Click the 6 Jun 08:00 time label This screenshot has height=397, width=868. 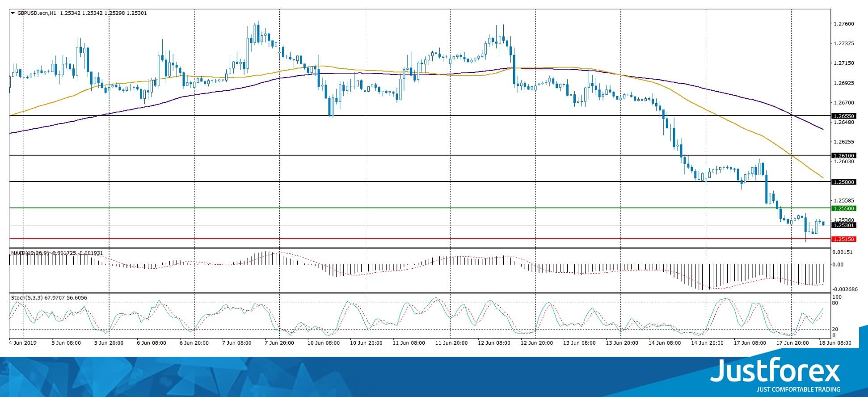(152, 343)
